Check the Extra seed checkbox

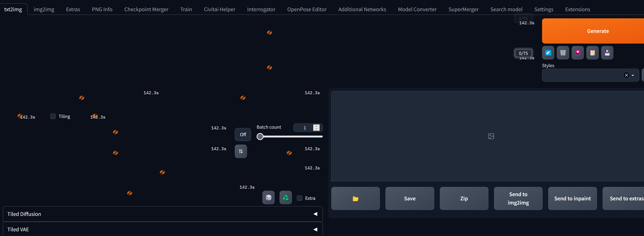coord(299,198)
